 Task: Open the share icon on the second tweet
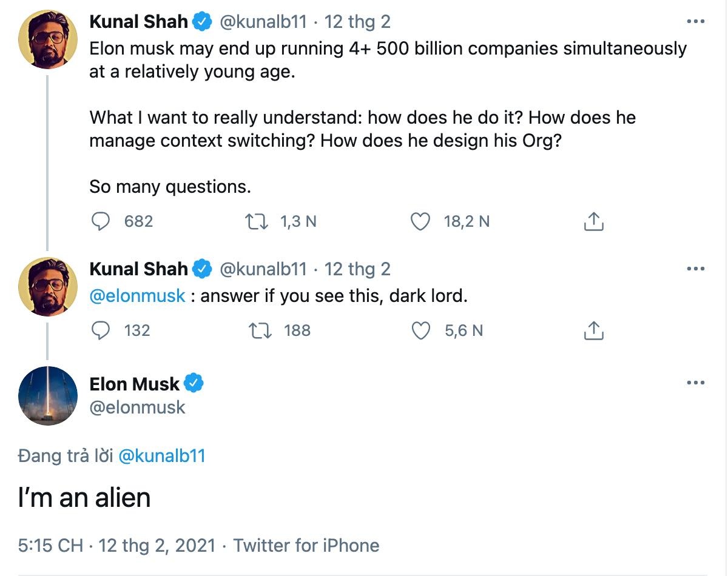[x=594, y=330]
